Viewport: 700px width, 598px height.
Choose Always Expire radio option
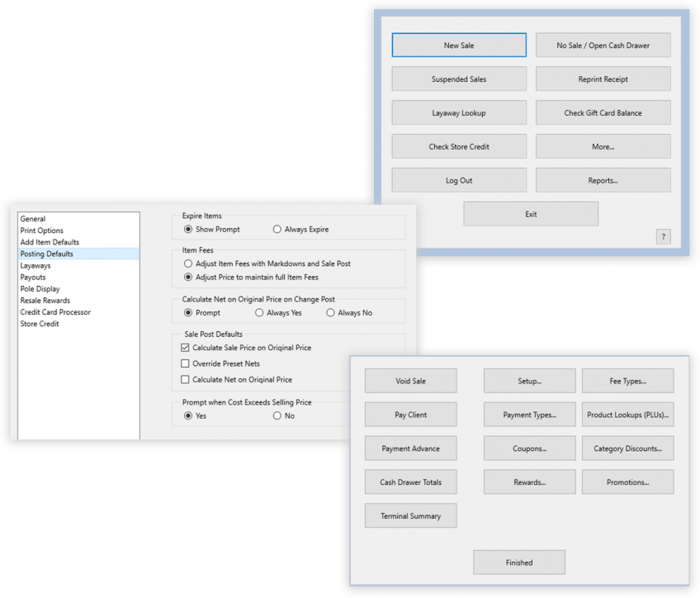click(x=277, y=230)
